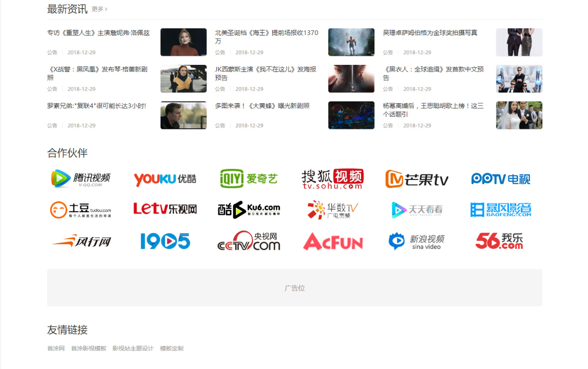This screenshot has width=588, height=369.
Task: Open the 56.com logo
Action: pos(499,241)
